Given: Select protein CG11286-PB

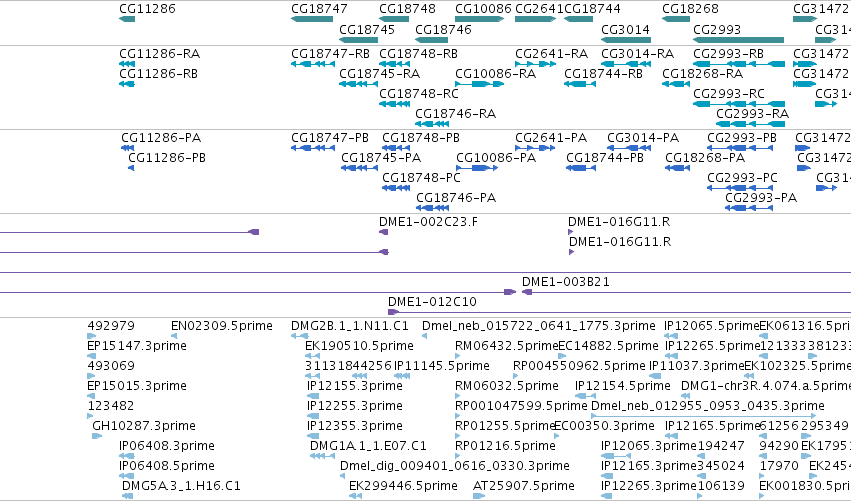Looking at the screenshot, I should tap(167, 158).
